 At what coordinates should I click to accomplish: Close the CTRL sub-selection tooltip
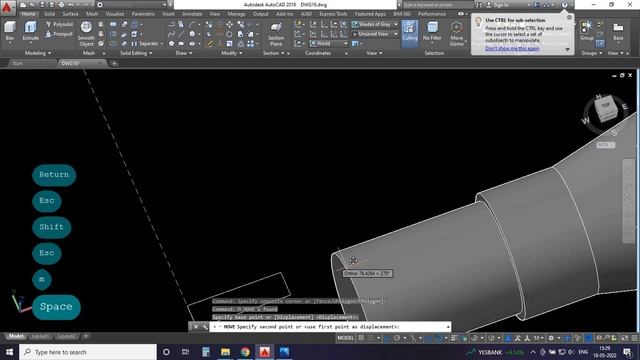click(569, 17)
